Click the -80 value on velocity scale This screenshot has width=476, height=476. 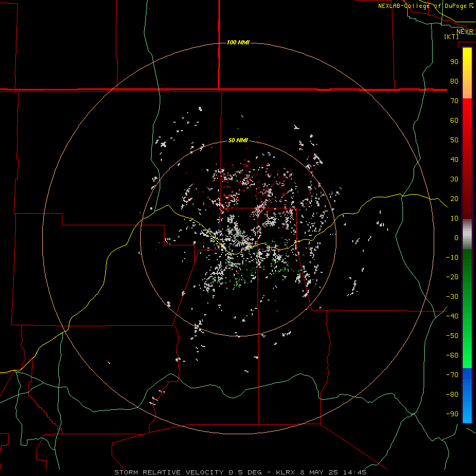[x=452, y=395]
